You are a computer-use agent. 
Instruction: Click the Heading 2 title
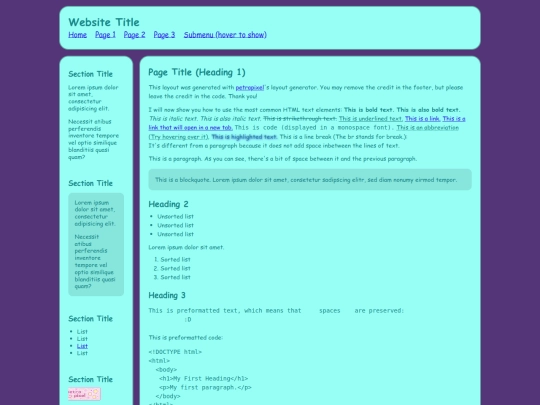tap(168, 204)
